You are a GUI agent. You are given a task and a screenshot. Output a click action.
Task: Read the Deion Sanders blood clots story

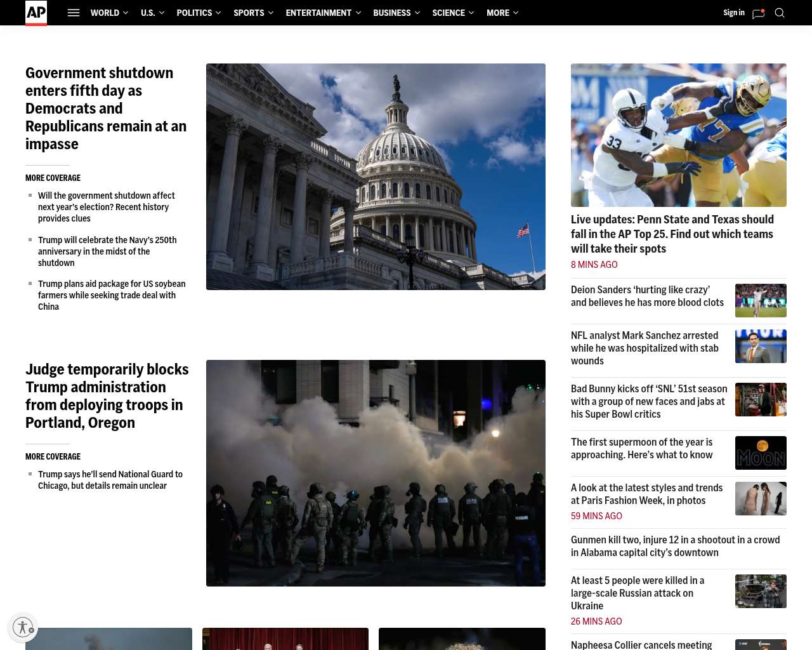click(x=647, y=296)
